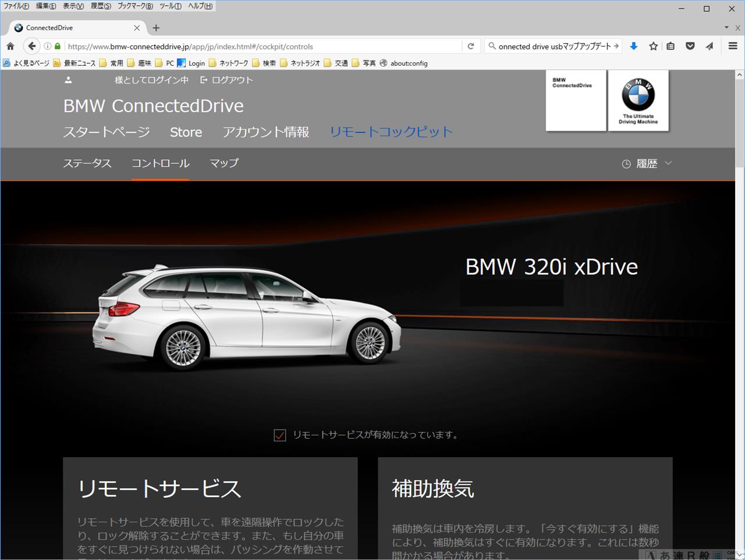The width and height of the screenshot is (745, 560).
Task: Click the ログアウト link
Action: point(227,80)
